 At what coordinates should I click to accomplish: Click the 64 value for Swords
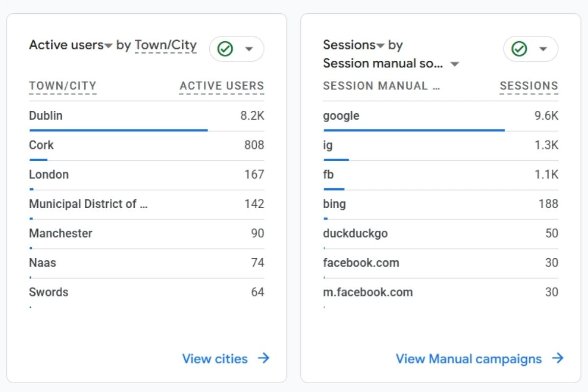tap(258, 292)
